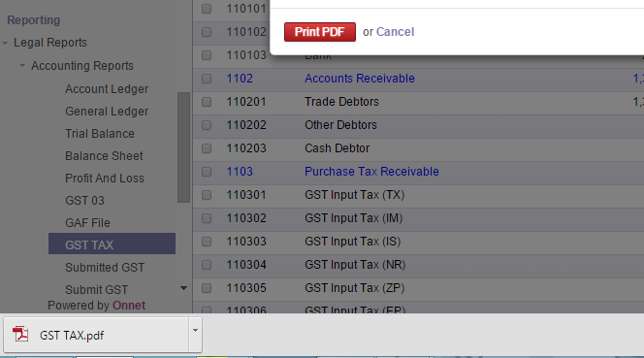The width and height of the screenshot is (644, 358).
Task: Open the Purchase Tax Receivable account link
Action: click(371, 172)
